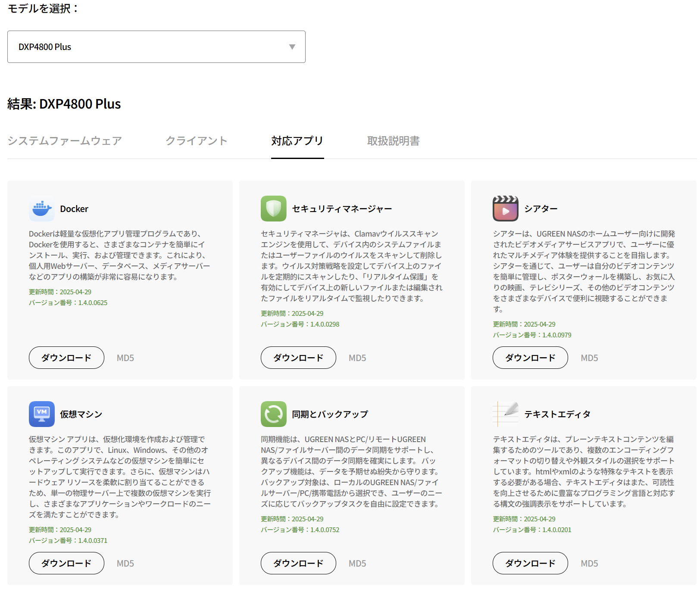Click the 結果: DXP4800 Plus heading
The width and height of the screenshot is (700, 589).
(64, 104)
